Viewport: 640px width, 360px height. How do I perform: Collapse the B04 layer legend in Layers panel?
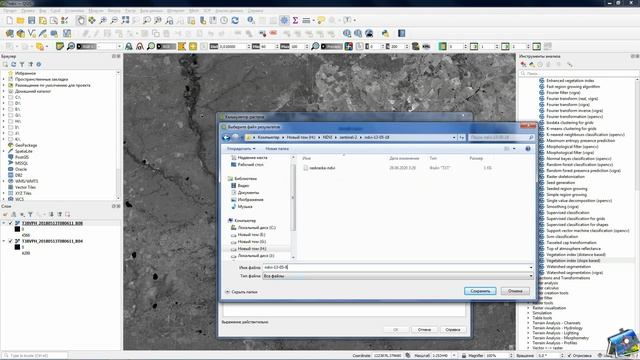pyautogui.click(x=4, y=241)
